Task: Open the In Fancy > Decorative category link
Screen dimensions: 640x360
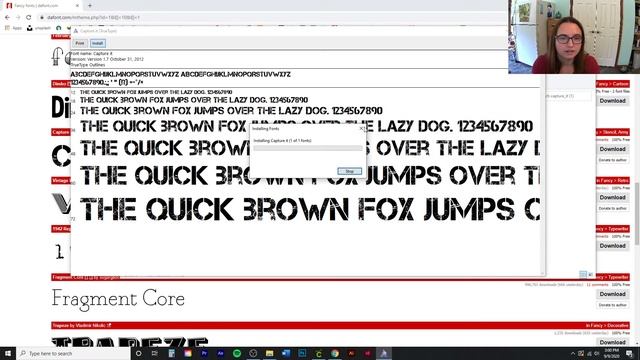Action: pyautogui.click(x=607, y=325)
